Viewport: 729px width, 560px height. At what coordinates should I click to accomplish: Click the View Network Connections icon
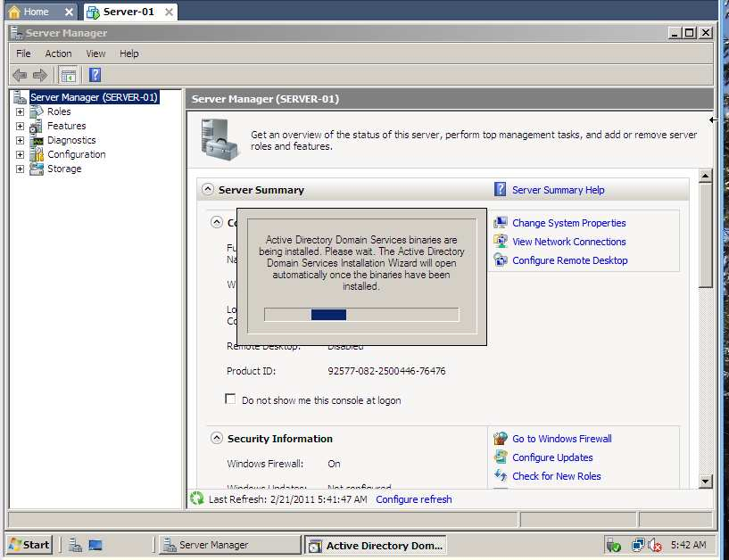tap(501, 241)
